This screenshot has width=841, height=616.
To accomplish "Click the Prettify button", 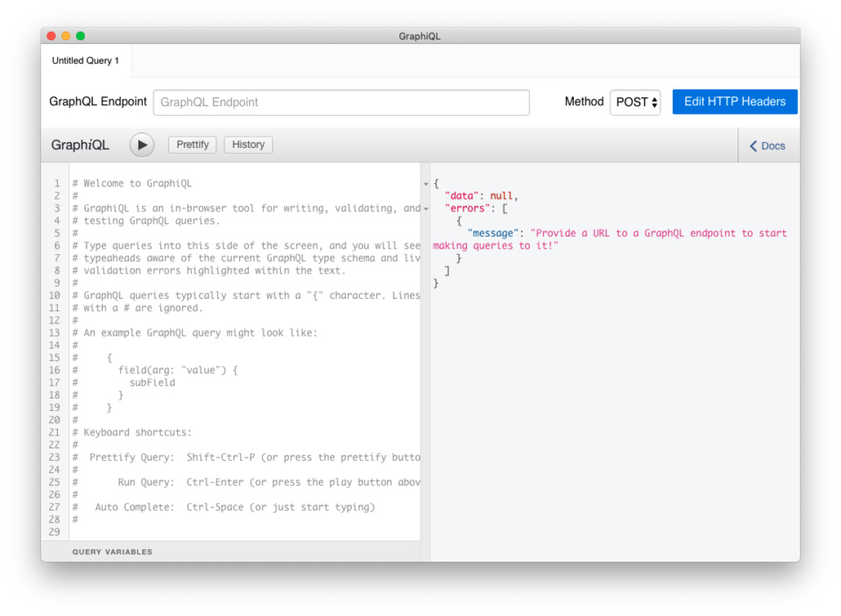I will (192, 145).
